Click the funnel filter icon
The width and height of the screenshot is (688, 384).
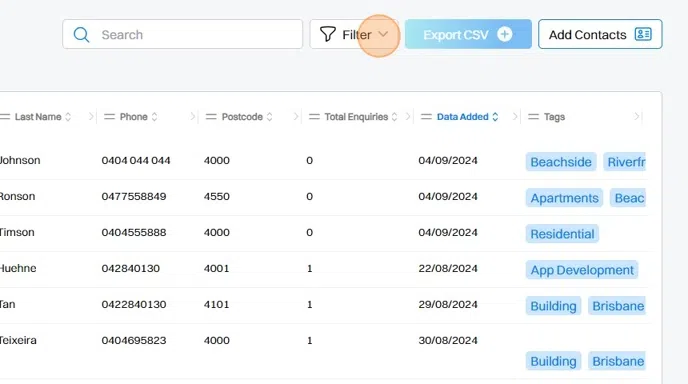[x=327, y=34]
